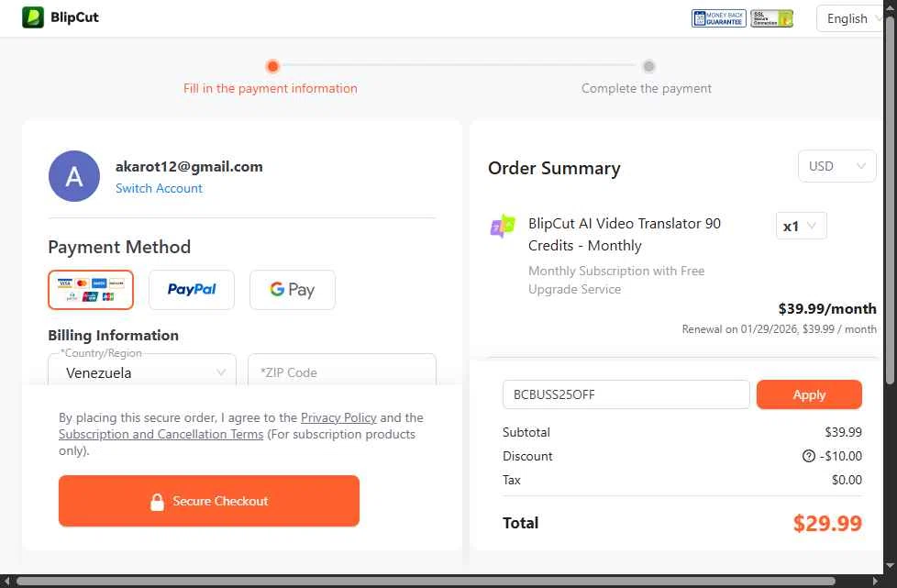Viewport: 897px width, 588px height.
Task: Open the Privacy Policy link
Action: tap(338, 417)
